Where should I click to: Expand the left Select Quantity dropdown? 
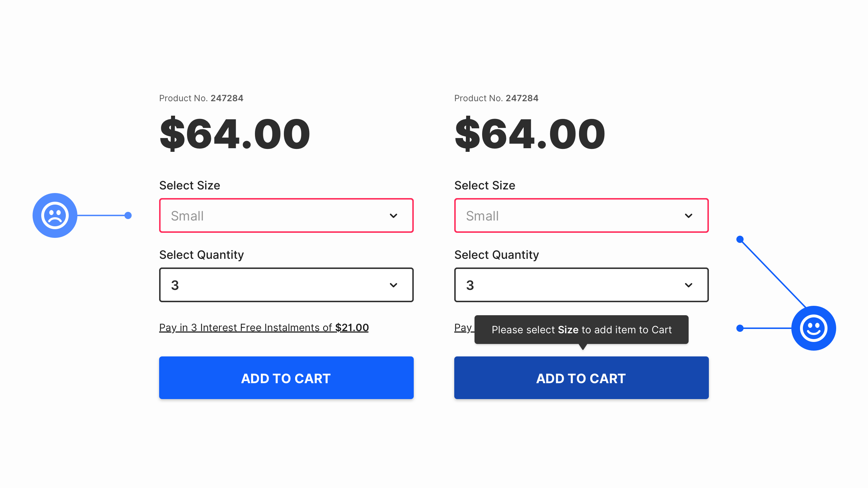[286, 285]
